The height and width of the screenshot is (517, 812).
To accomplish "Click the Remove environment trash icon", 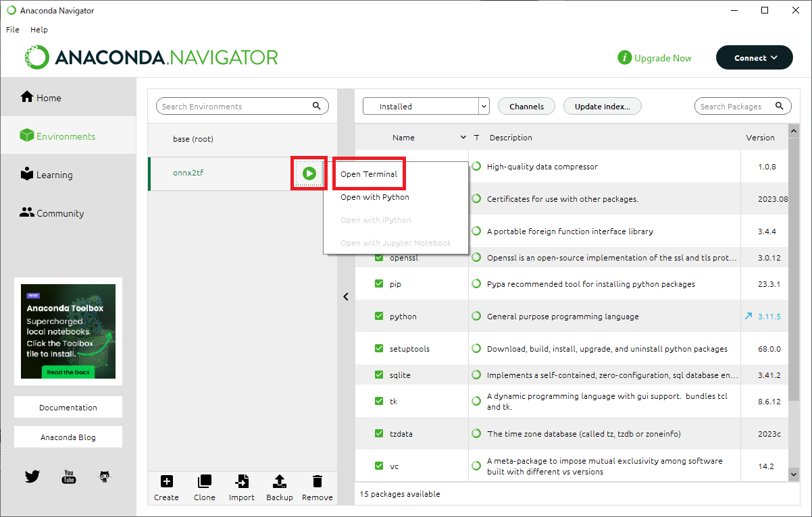I will (x=317, y=482).
